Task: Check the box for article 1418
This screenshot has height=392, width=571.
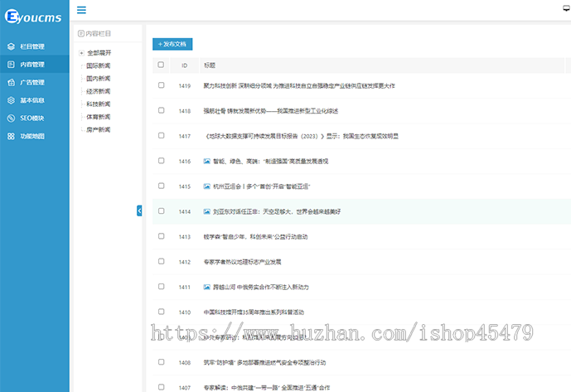Action: coord(161,110)
